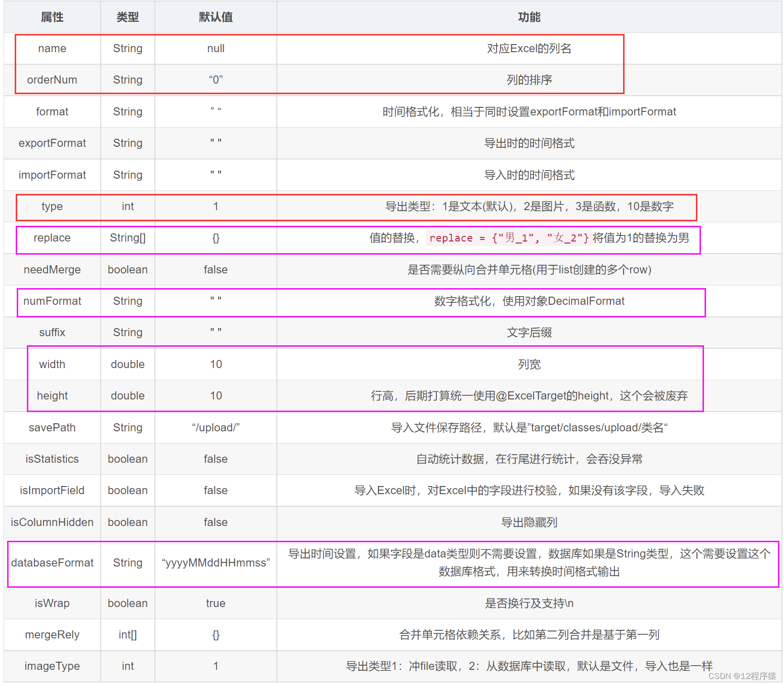Click the 'double' type in height row
The image size is (784, 685).
(128, 396)
